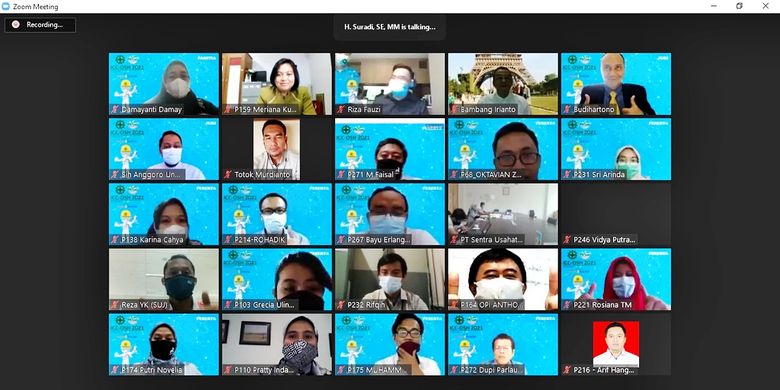Screen dimensions: 780x390
Task: Click muted mic icon next to Totok Murdianto
Action: [x=228, y=175]
